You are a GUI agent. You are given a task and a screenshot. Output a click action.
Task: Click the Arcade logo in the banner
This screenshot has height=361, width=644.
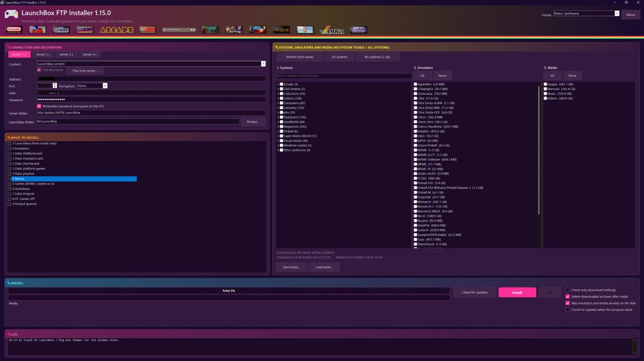116,30
